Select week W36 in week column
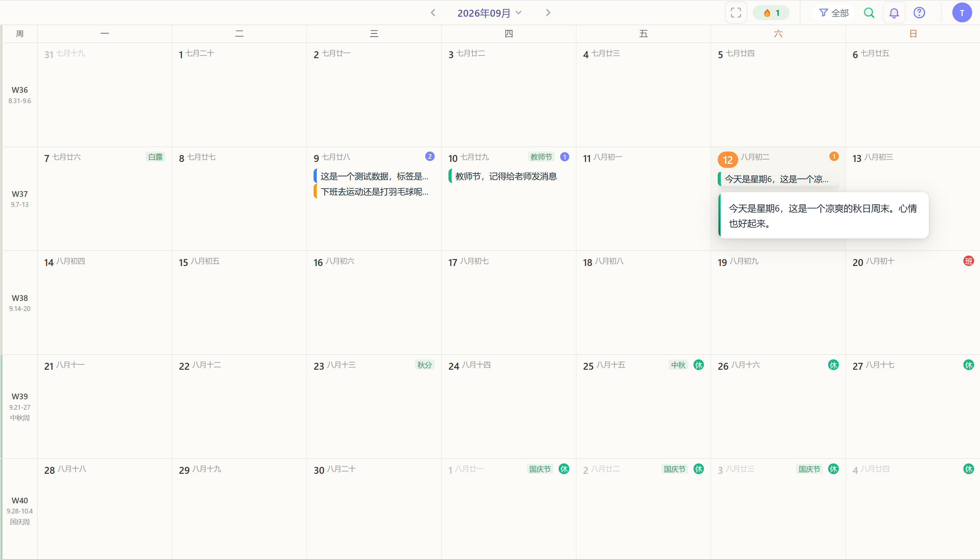 [19, 95]
